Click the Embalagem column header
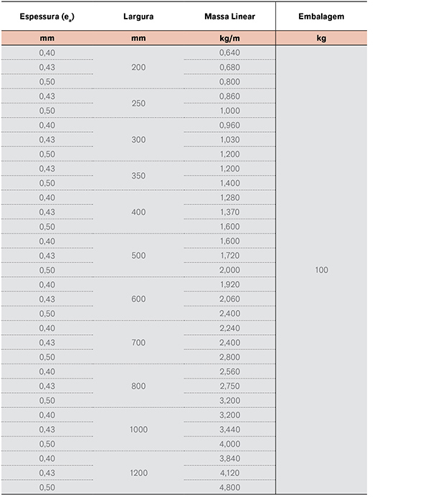The width and height of the screenshot is (448, 497). pyautogui.click(x=321, y=16)
